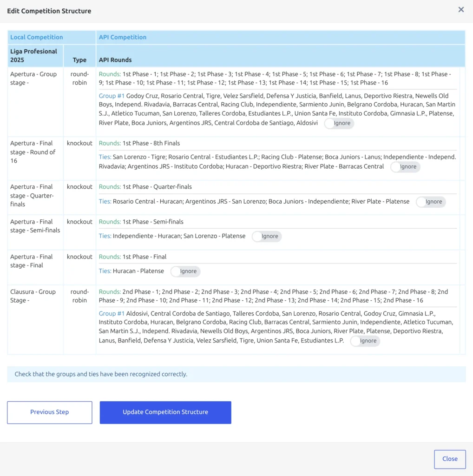473x476 pixels.
Task: Toggle Ignore for Quarter-finals ties
Action: click(x=431, y=202)
